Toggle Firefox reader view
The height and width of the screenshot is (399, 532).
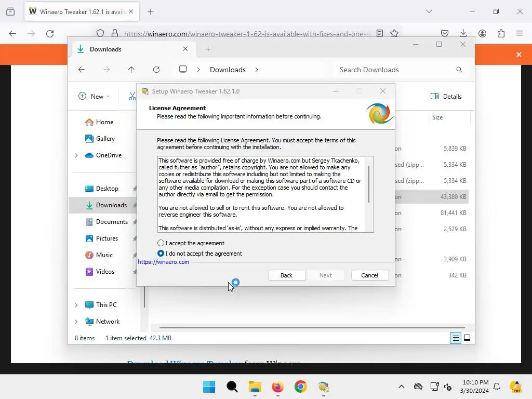pyautogui.click(x=380, y=33)
